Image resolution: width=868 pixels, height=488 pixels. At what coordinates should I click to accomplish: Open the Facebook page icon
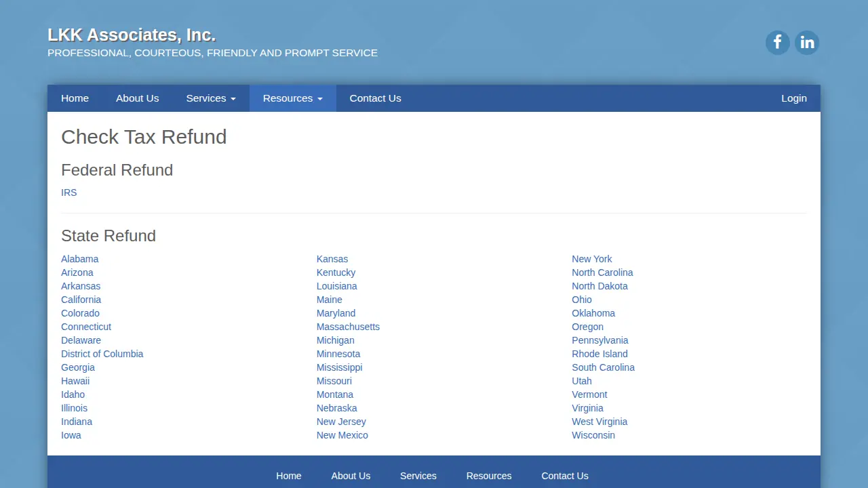click(x=778, y=43)
